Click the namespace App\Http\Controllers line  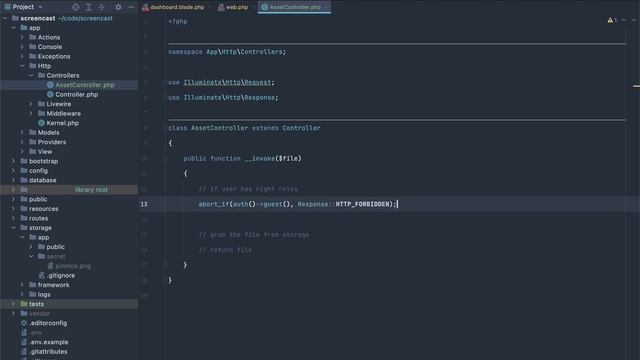227,52
